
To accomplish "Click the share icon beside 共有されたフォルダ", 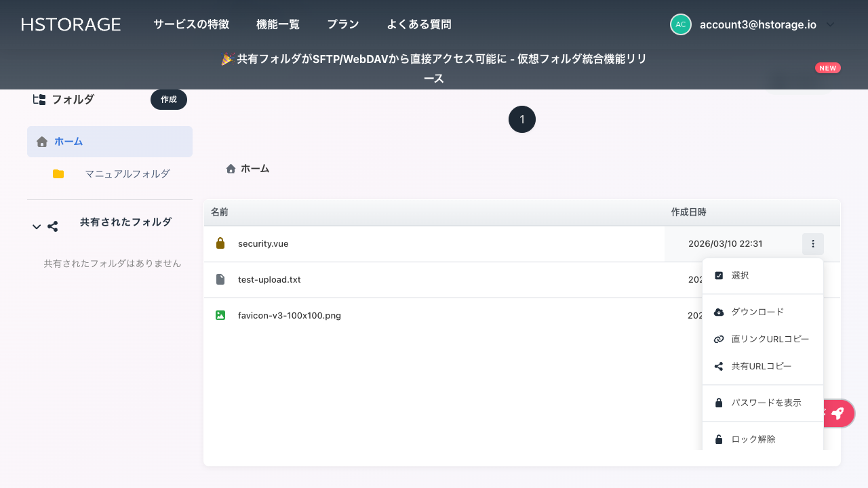I will [x=53, y=227].
